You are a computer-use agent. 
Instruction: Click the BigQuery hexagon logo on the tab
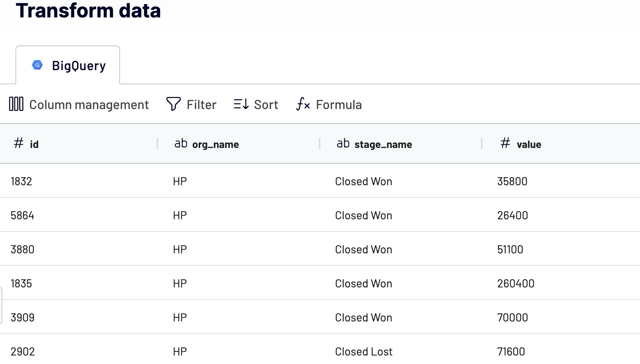click(37, 65)
